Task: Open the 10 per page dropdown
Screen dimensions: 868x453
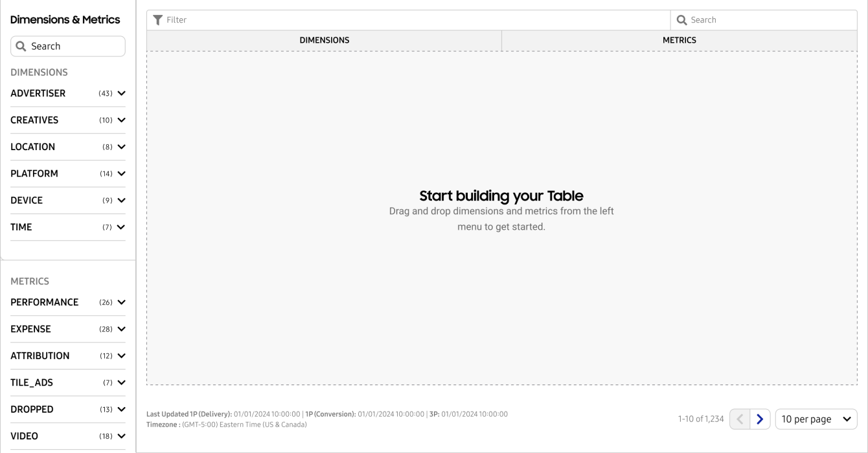Action: (816, 419)
